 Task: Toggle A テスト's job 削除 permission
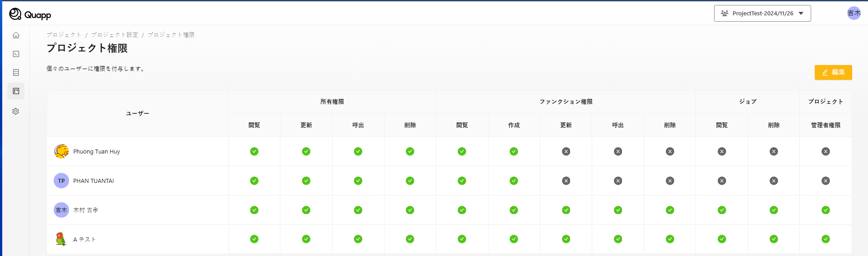point(774,239)
